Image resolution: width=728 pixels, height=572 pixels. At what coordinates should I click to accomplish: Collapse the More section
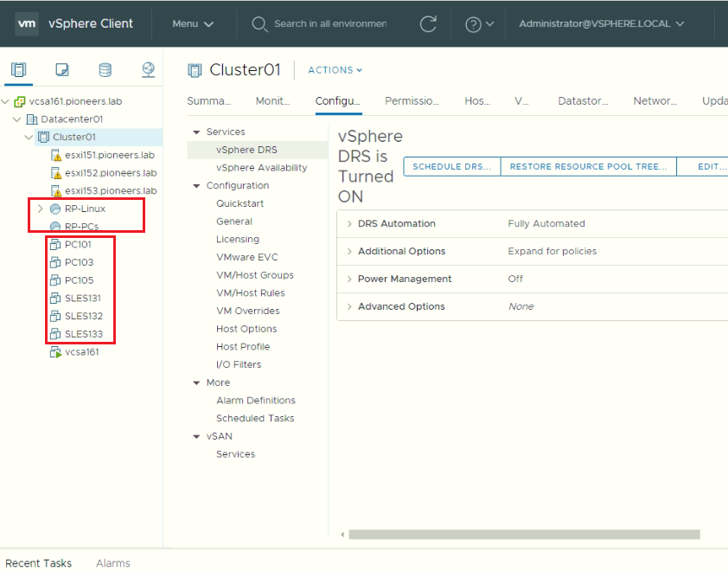pyautogui.click(x=196, y=382)
